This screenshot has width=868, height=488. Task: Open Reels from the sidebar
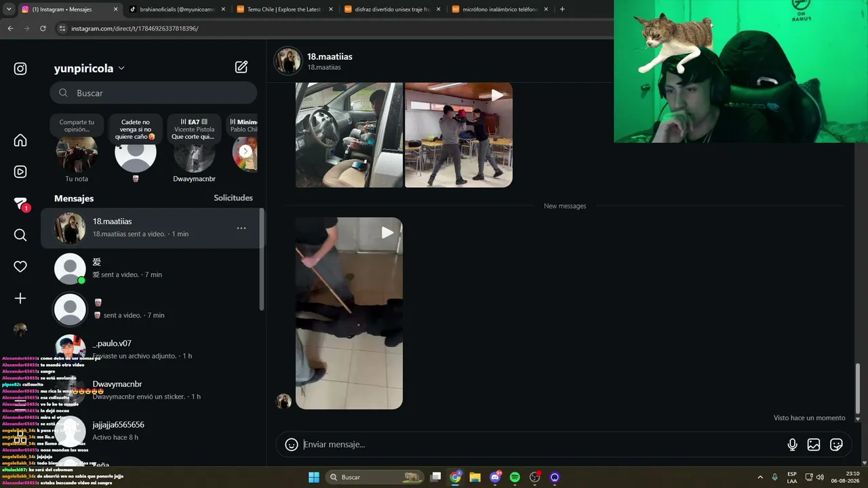[x=20, y=171]
